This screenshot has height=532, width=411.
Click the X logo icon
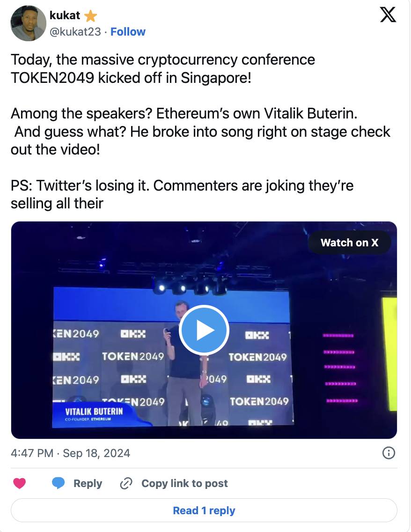(388, 15)
